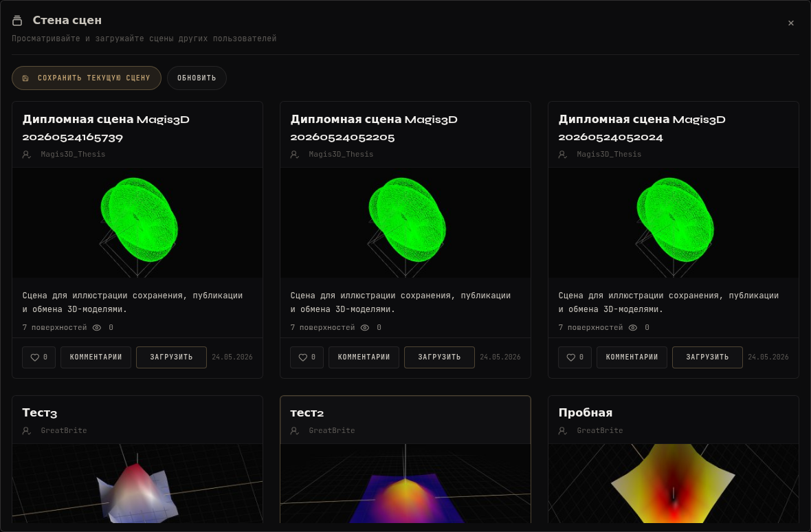Click description text of scene 20260524165739

point(133,302)
